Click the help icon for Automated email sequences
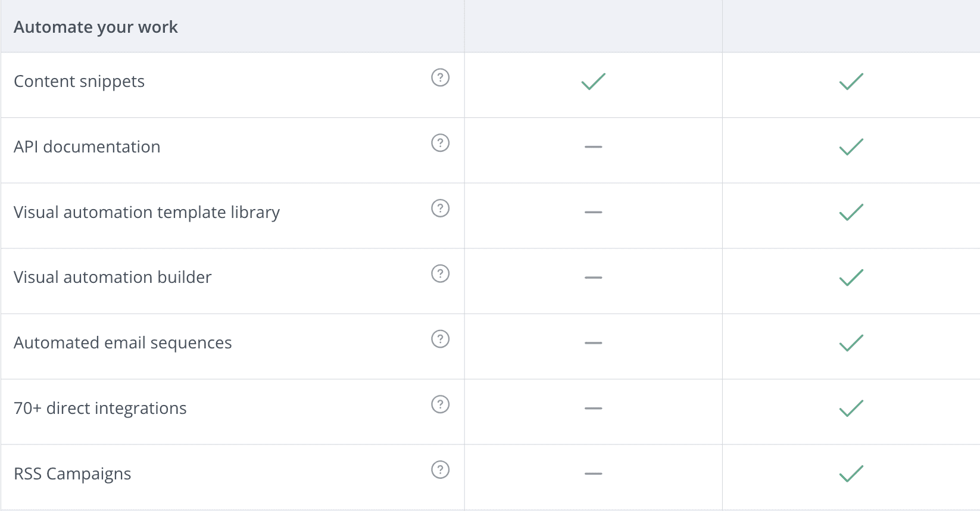This screenshot has height=511, width=980. click(440, 339)
